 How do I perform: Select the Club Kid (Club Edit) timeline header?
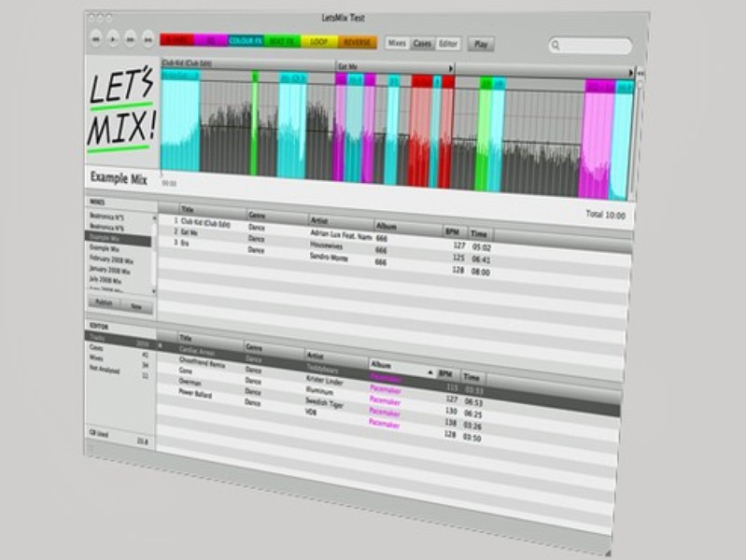click(x=247, y=63)
